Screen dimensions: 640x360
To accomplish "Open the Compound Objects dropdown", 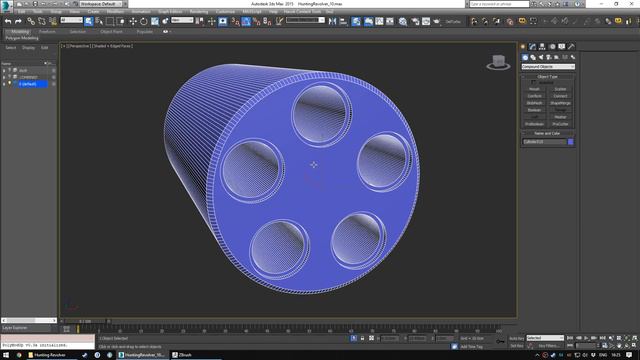I will pos(548,67).
